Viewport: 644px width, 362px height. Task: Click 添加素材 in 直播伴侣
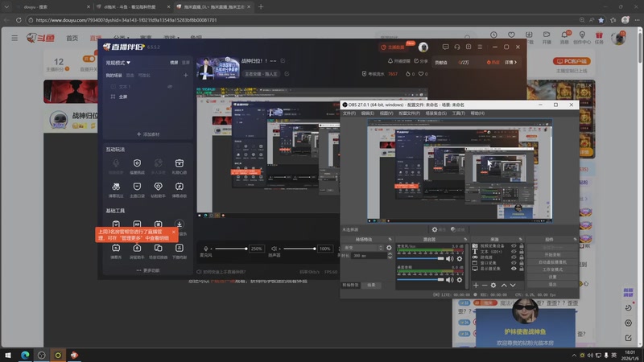pyautogui.click(x=148, y=134)
